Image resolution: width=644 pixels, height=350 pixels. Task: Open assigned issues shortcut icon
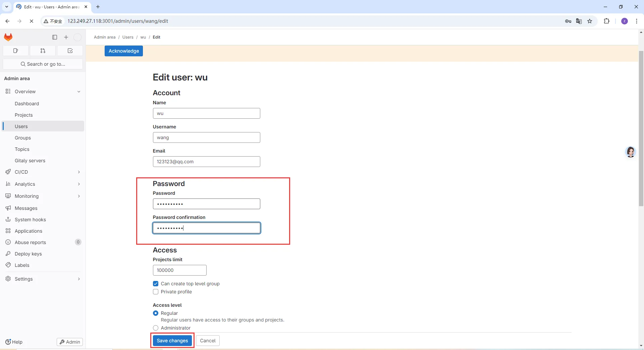tap(15, 51)
